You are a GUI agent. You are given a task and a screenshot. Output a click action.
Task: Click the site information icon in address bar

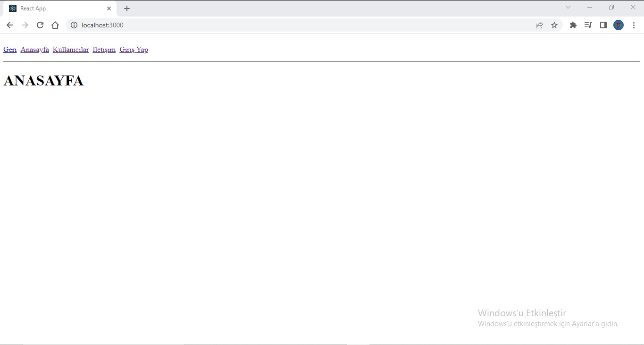pos(74,25)
